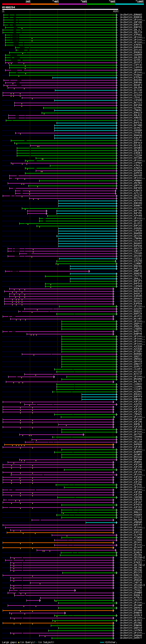Select the UniRef100_A5BF74 label
The height and width of the screenshot is (644, 146).
131,271
